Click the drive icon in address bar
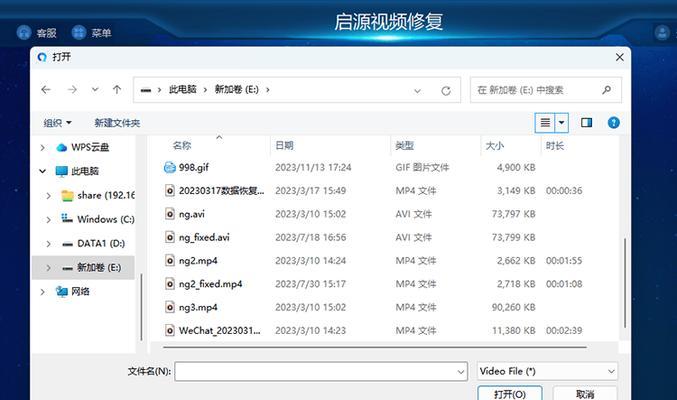This screenshot has width=677, height=400. click(146, 90)
